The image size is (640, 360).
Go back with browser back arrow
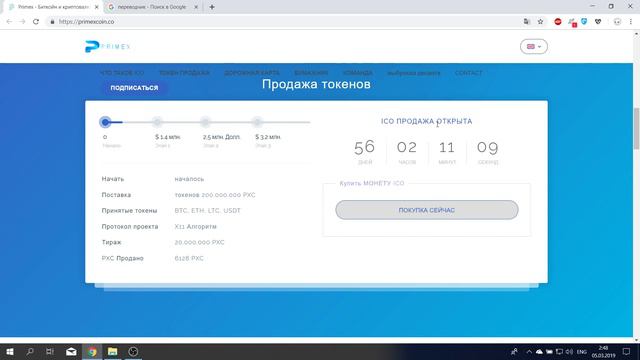[x=9, y=22]
